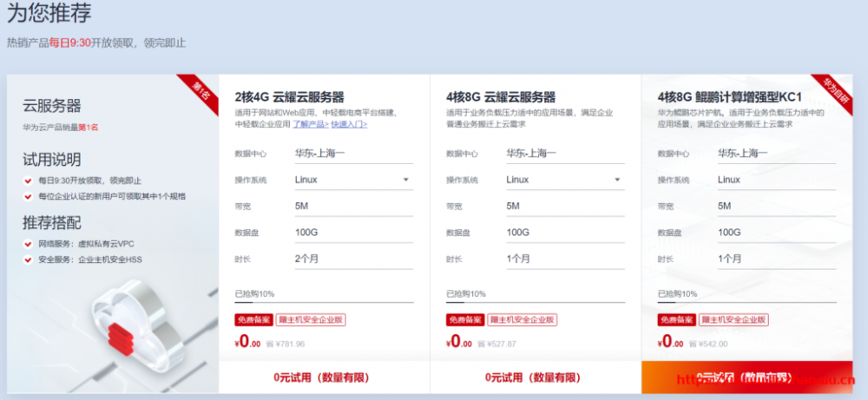Image resolution: width=868 pixels, height=400 pixels.
Task: Click the 带宽 5M field on KC1 card
Action: tap(776, 206)
